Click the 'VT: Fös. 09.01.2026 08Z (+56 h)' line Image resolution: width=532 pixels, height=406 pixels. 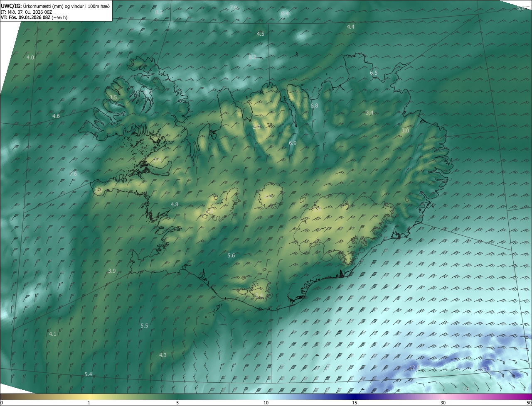click(34, 17)
